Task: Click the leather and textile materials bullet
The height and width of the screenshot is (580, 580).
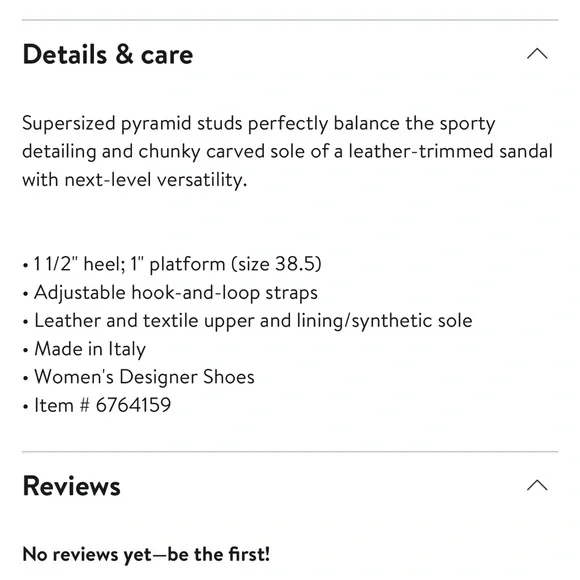Action: click(247, 321)
